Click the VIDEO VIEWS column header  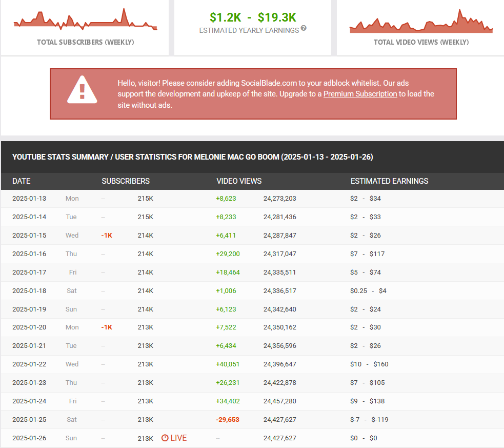pyautogui.click(x=239, y=181)
